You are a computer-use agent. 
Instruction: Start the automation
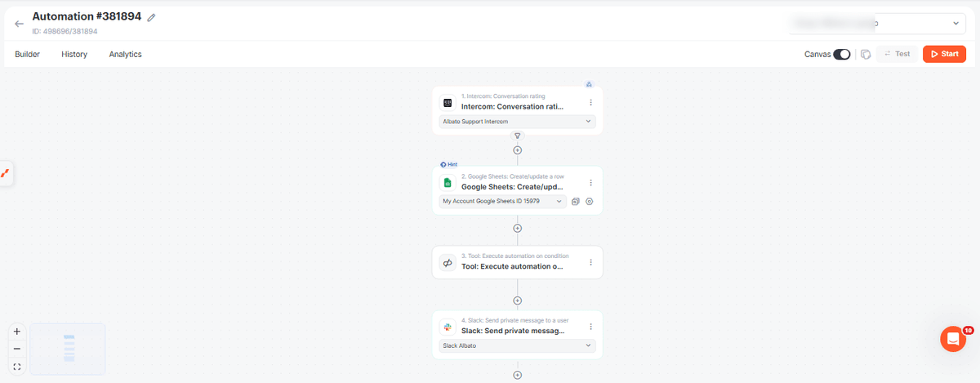(x=944, y=55)
